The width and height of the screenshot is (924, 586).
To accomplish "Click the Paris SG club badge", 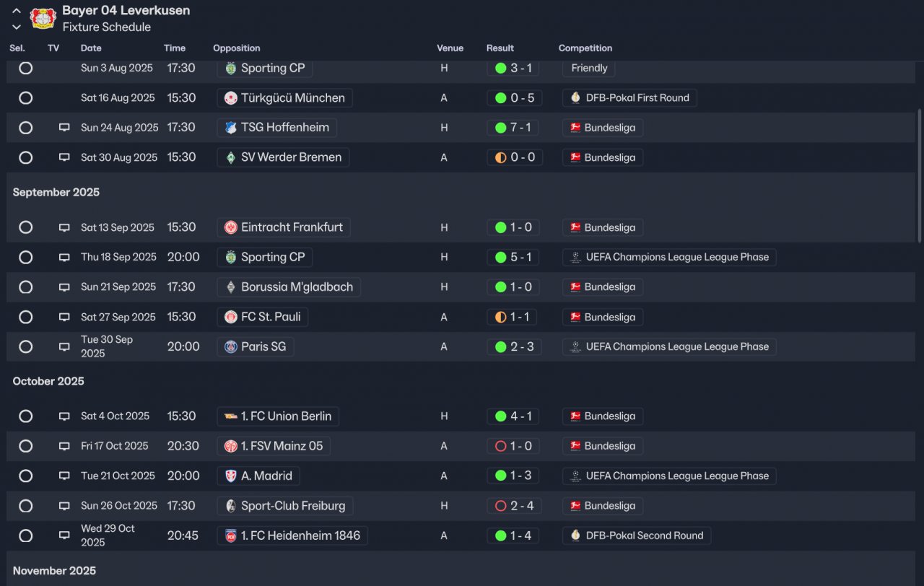I will click(231, 347).
